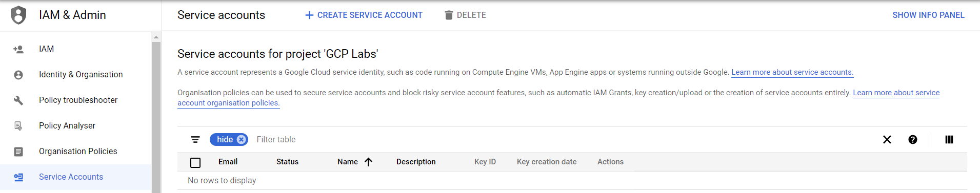Open 'Learn more about service accounts' link
This screenshot has height=193, width=980.
(792, 72)
